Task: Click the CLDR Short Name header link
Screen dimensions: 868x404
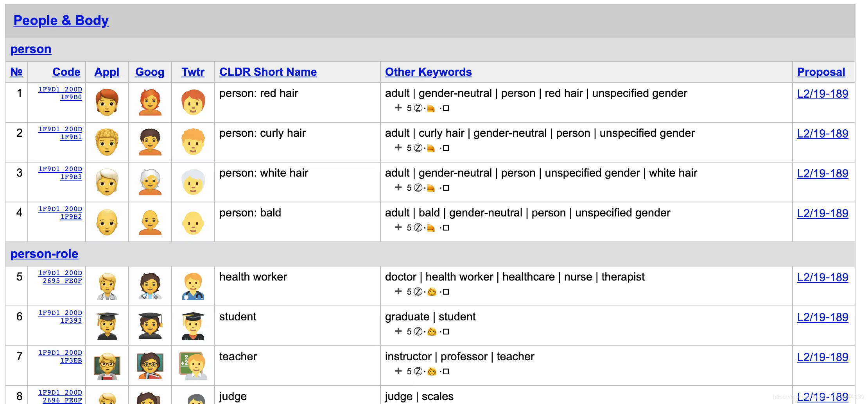Action: pyautogui.click(x=268, y=72)
